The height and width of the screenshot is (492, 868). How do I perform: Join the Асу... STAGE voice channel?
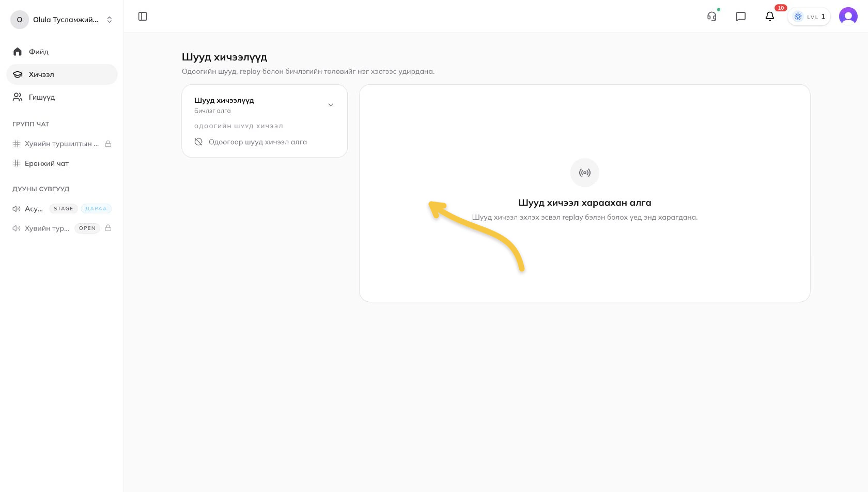tap(62, 209)
